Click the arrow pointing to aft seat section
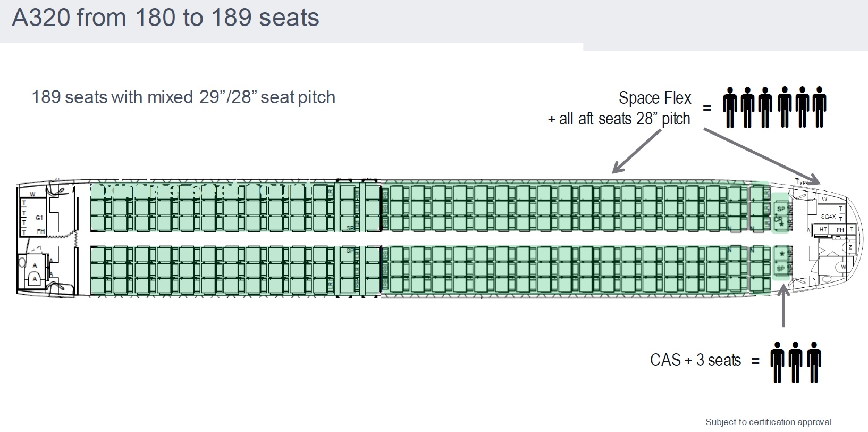Screen dimensions: 868x432 638,151
